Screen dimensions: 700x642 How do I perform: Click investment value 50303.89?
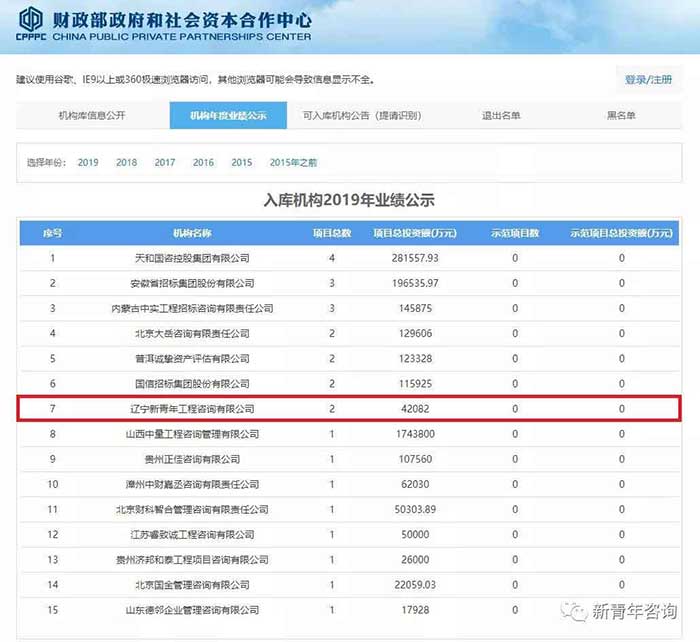tap(415, 509)
